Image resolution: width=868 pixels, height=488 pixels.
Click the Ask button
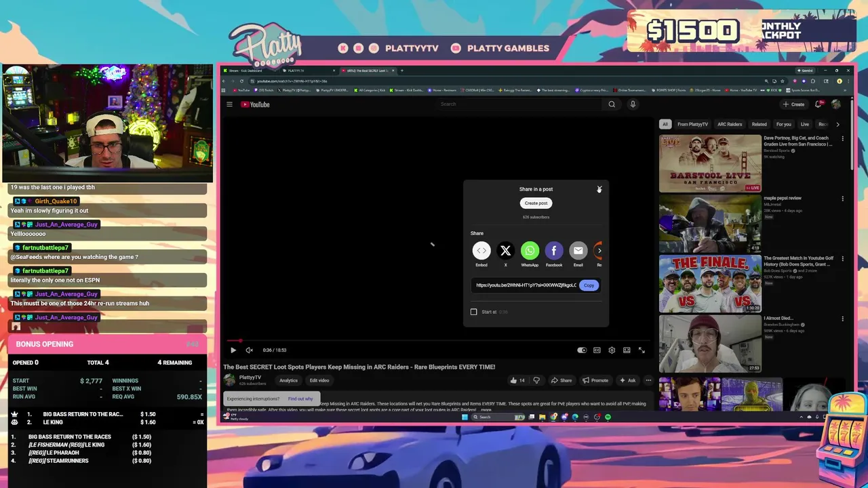[x=627, y=380]
